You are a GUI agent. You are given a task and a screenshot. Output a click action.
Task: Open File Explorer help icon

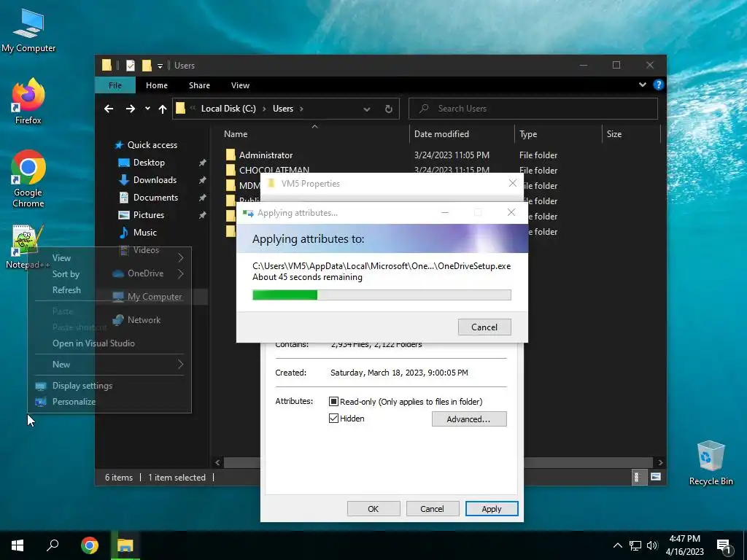[x=659, y=85]
